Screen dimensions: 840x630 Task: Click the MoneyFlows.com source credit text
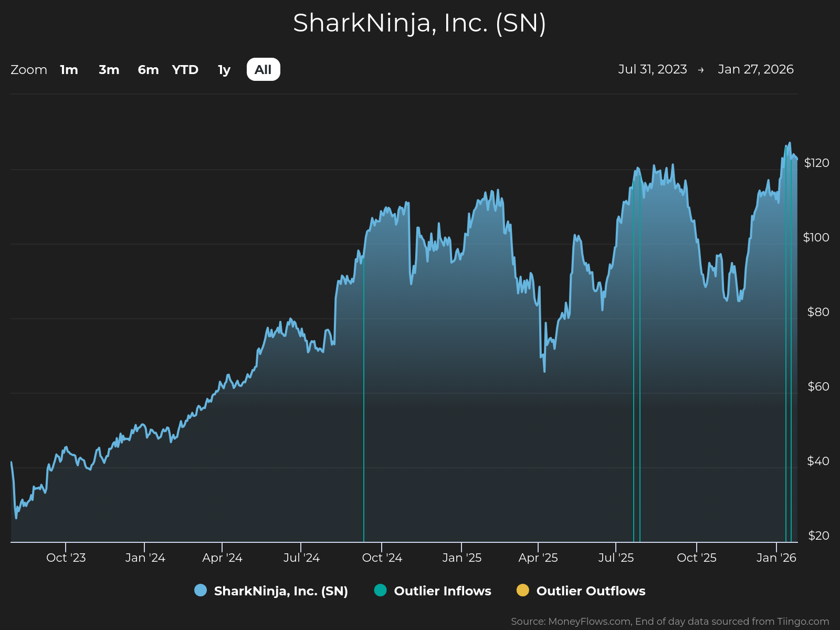pyautogui.click(x=670, y=622)
